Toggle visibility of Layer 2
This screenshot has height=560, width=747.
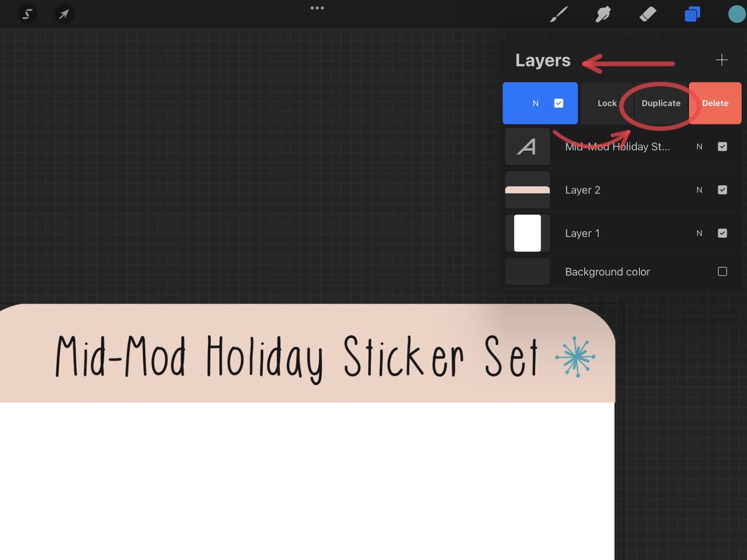(722, 190)
